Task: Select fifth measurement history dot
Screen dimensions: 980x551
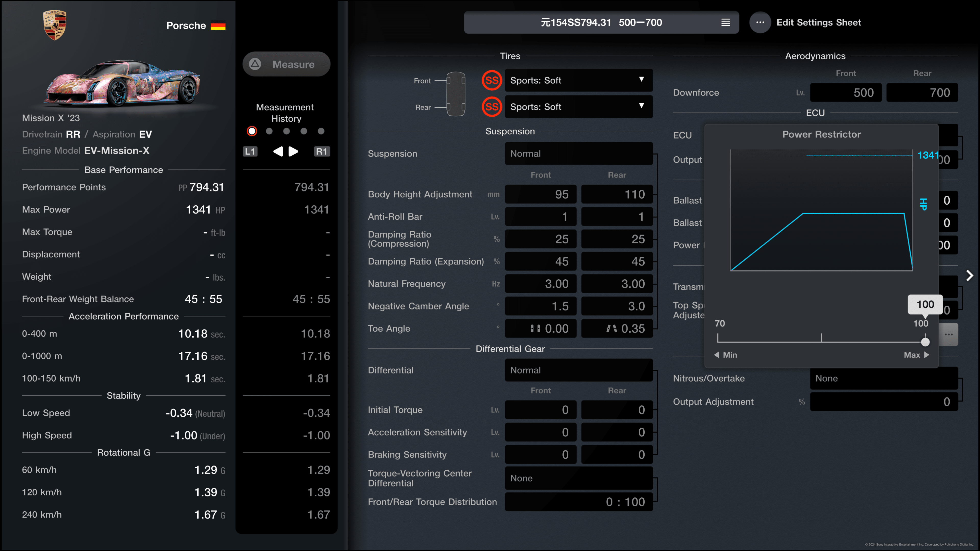Action: click(x=321, y=131)
